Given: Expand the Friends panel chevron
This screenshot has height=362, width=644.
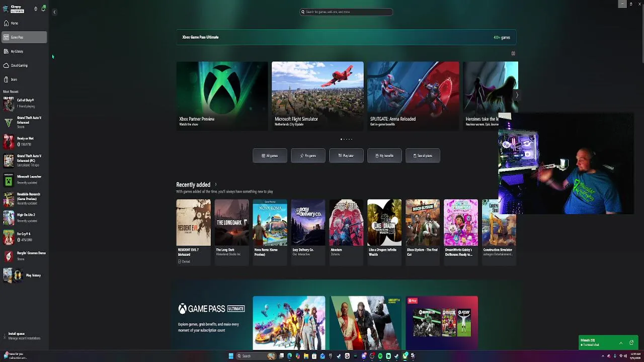Looking at the screenshot, I should point(621,342).
